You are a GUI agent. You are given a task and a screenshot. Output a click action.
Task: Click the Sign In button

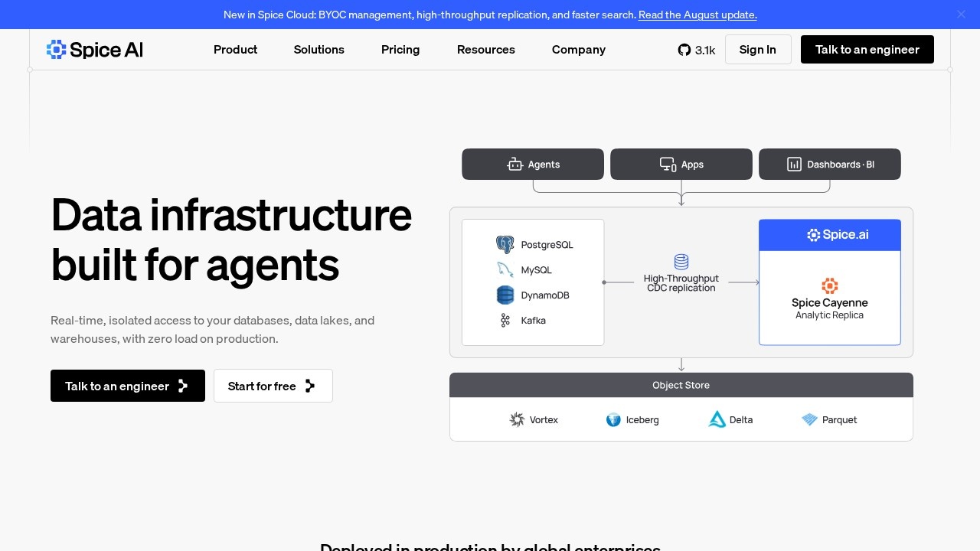point(758,50)
